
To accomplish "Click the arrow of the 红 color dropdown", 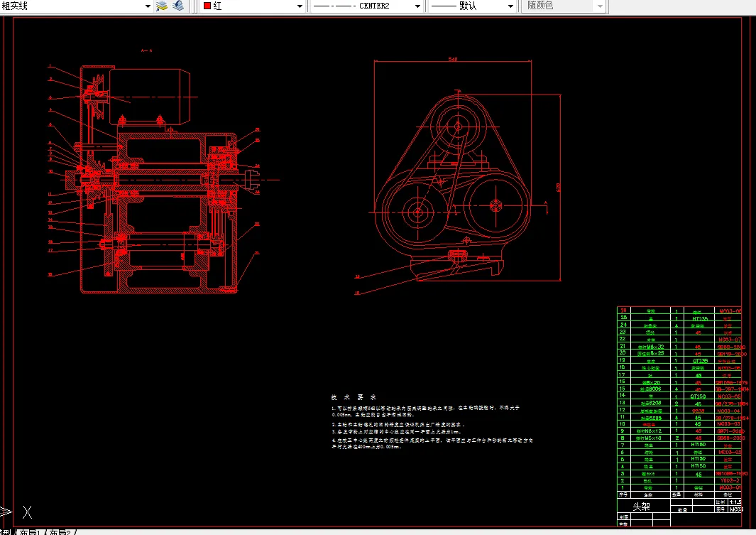I will tap(300, 6).
